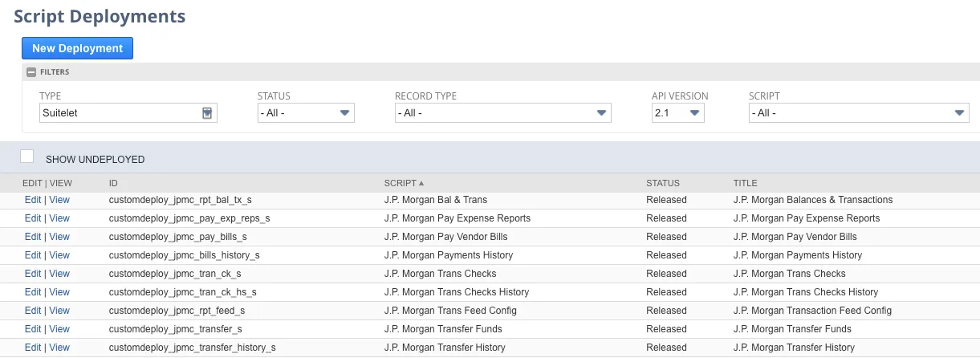The height and width of the screenshot is (358, 980).
Task: Collapse the Filters section minus icon
Action: 31,72
